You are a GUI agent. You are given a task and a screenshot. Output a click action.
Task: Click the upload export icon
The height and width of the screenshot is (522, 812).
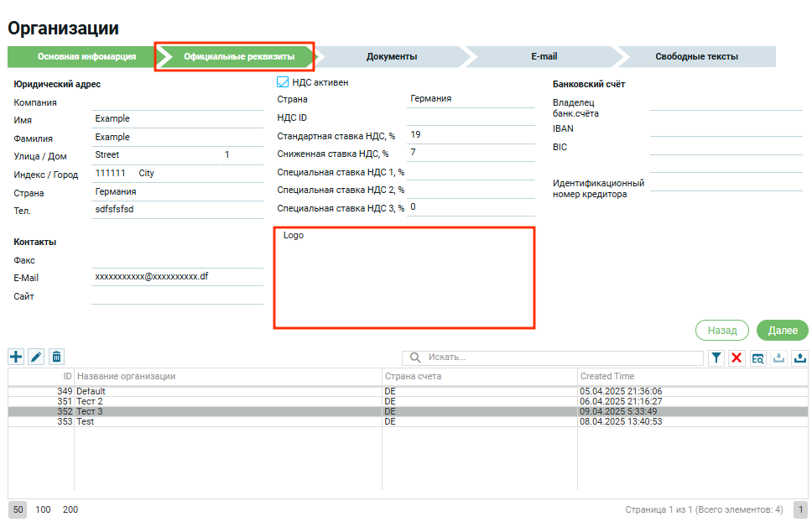(800, 358)
